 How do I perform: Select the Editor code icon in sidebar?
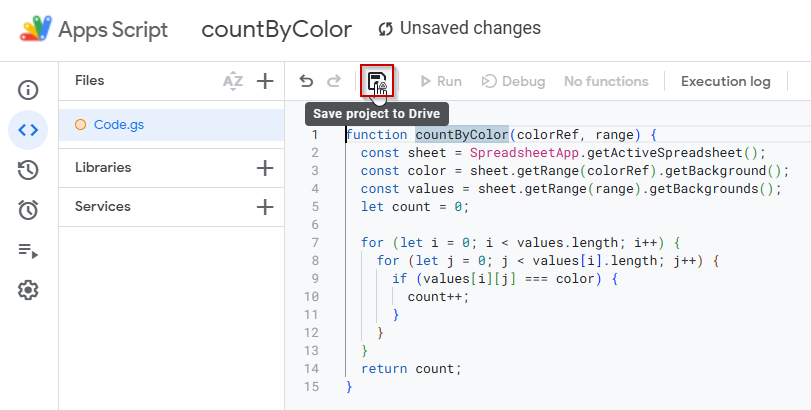(x=28, y=130)
